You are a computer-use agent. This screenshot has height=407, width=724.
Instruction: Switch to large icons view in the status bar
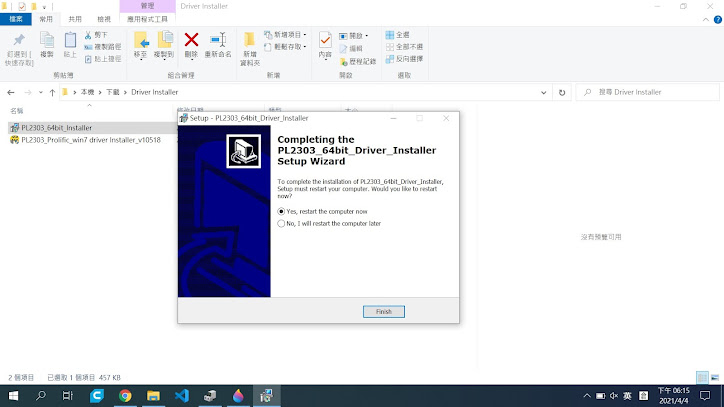pyautogui.click(x=715, y=377)
